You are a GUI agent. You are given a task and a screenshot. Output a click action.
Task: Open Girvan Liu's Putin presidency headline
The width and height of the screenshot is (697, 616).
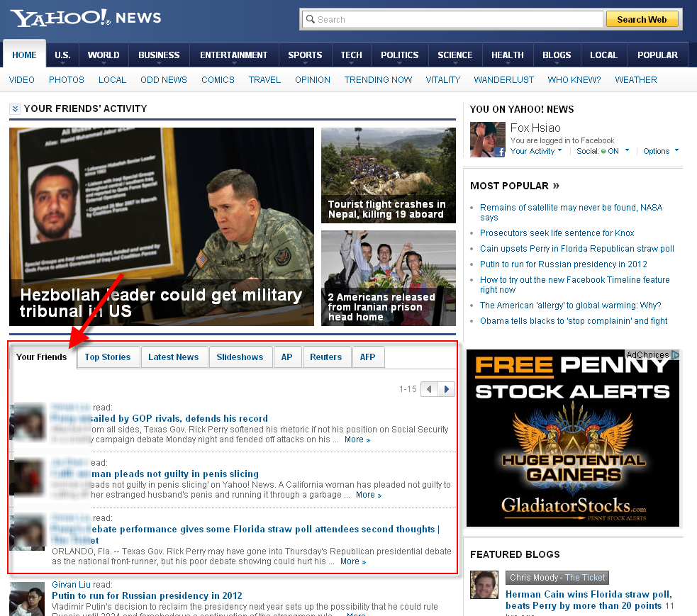click(147, 595)
